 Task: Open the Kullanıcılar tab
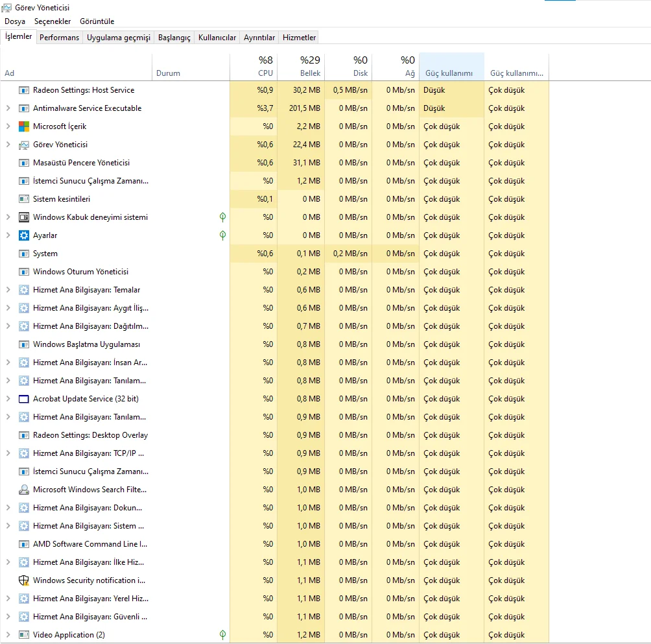tap(217, 38)
